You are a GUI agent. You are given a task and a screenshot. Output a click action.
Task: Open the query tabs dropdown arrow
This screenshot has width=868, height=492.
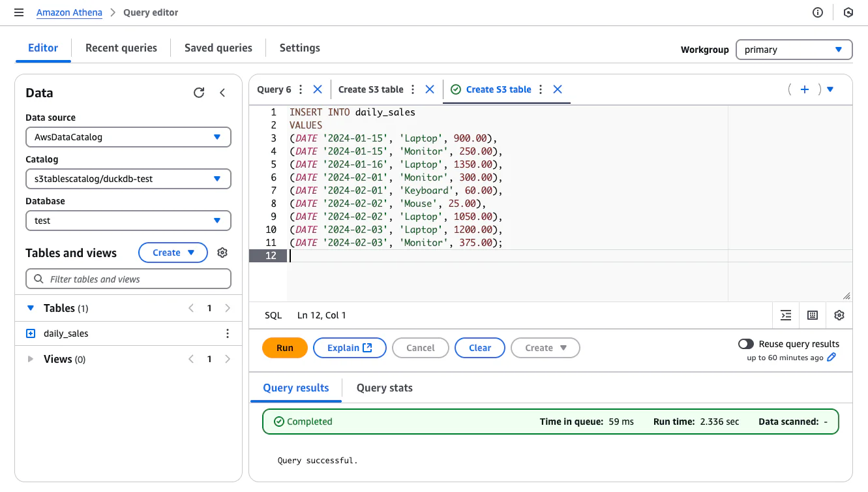coord(830,89)
